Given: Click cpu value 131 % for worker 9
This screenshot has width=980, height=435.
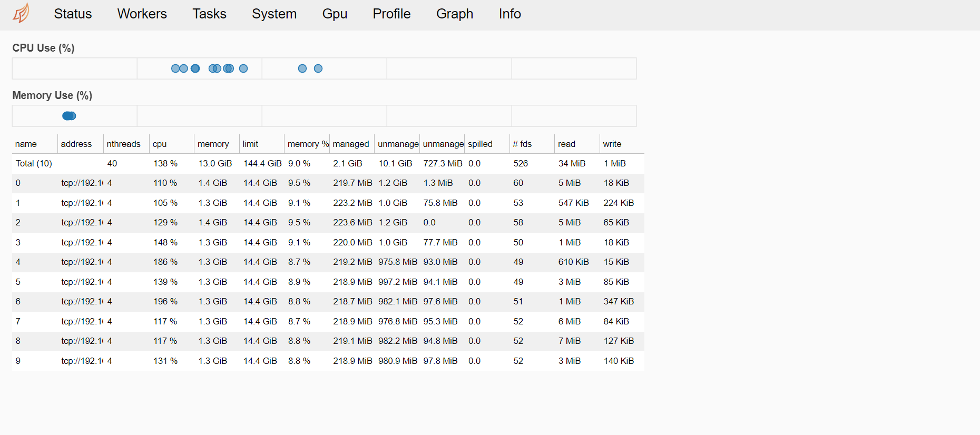Looking at the screenshot, I should coord(165,361).
